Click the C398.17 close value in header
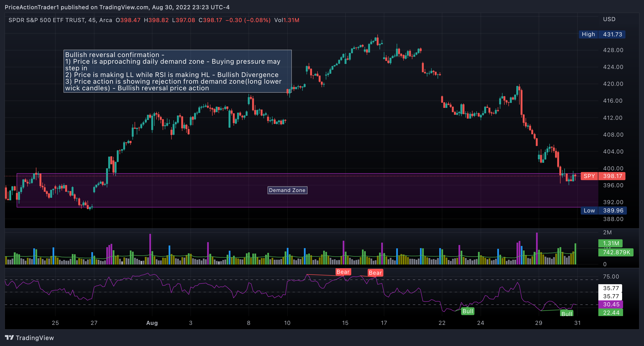Screen dimensions: 644x346 pos(210,20)
